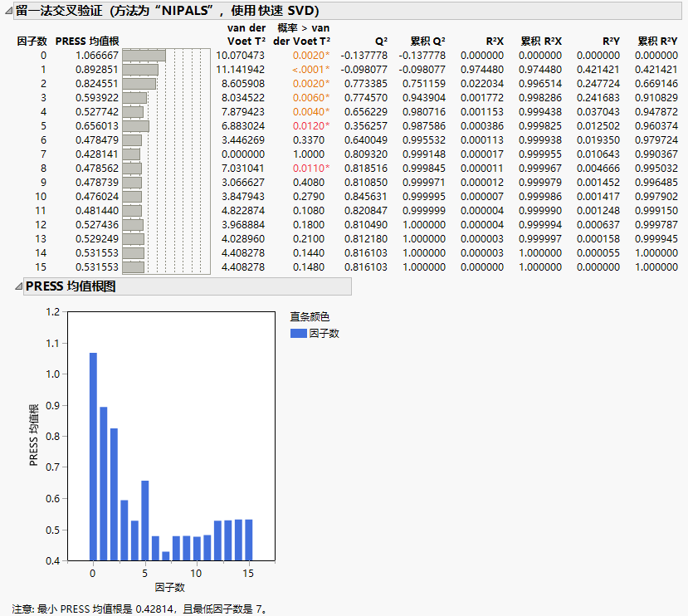The height and width of the screenshot is (616, 688).
Task: Click the 累积 R²X column header
Action: [x=540, y=41]
